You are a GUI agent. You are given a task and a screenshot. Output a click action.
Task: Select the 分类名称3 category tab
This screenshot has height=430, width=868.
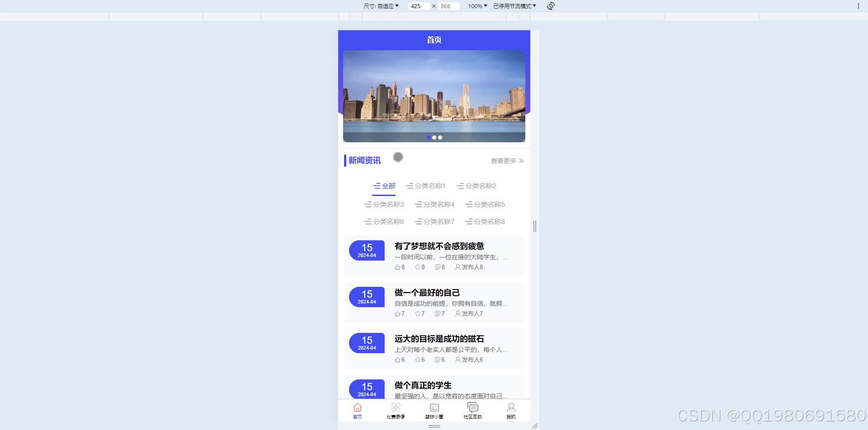(x=384, y=205)
